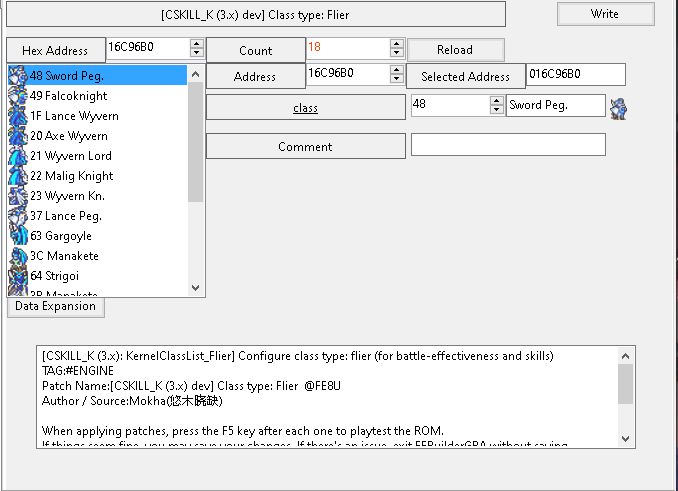Click the Selected Address label button
The image size is (678, 491).
coord(466,77)
